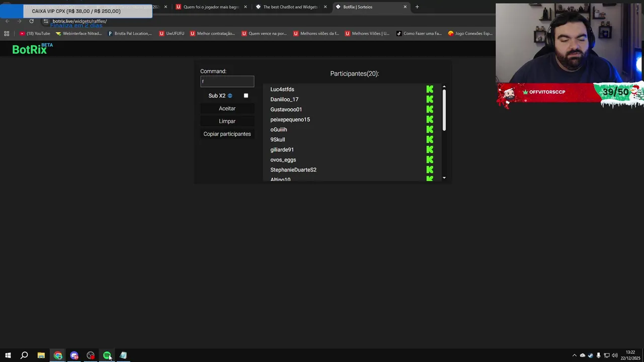The height and width of the screenshot is (362, 644).
Task: Open the 'Quem vence na por...' bookmark
Action: coord(264,34)
